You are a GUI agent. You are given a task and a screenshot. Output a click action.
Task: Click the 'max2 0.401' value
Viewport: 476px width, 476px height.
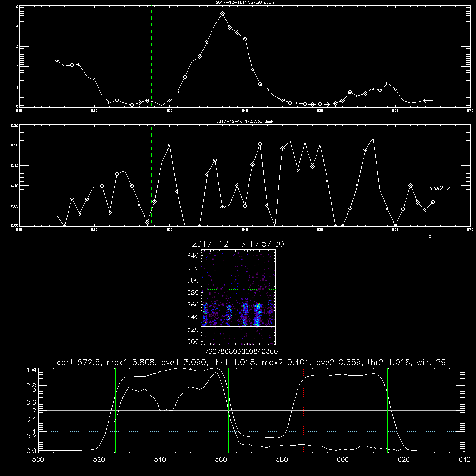coord(286,362)
